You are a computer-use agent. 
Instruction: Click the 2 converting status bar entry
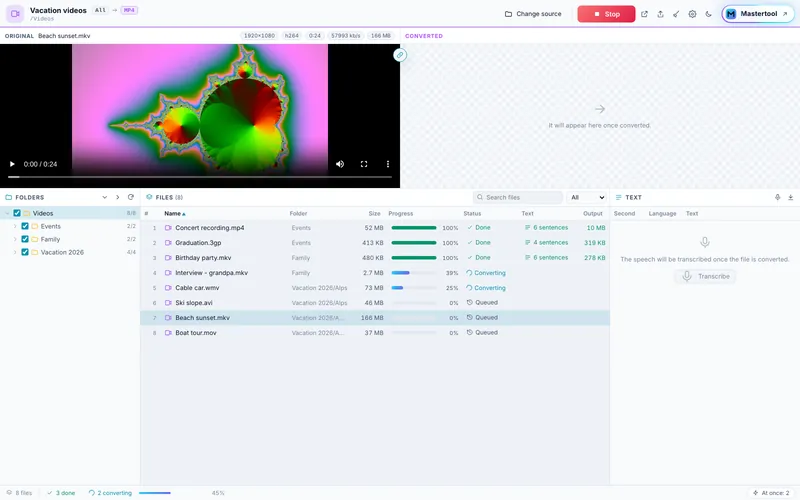pyautogui.click(x=110, y=493)
